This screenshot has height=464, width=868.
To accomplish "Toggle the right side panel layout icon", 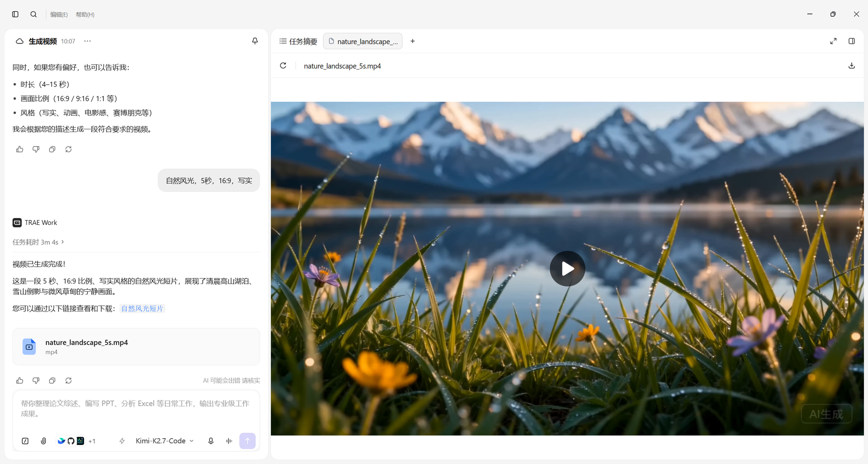I will [x=852, y=41].
